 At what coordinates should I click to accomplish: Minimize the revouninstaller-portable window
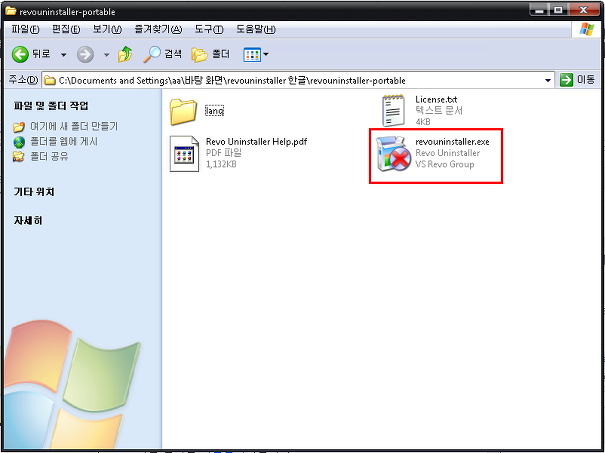[539, 10]
